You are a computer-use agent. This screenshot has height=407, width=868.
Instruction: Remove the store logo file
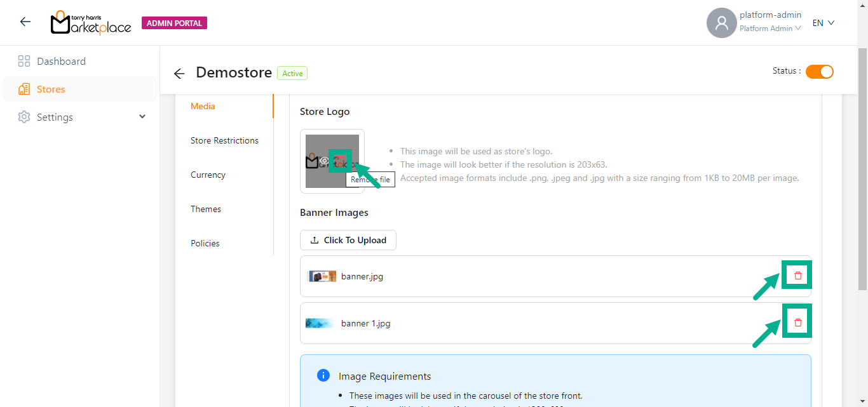click(341, 161)
